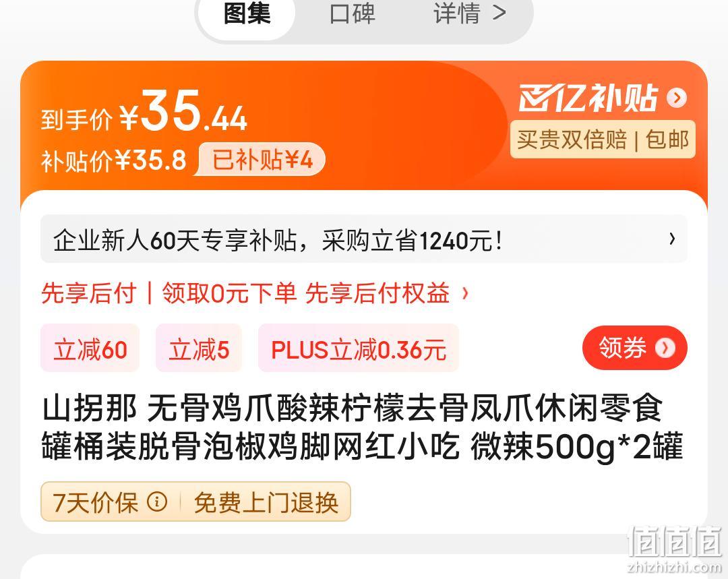Go to the 详情 tab
This screenshot has width=728, height=579.
click(x=457, y=14)
